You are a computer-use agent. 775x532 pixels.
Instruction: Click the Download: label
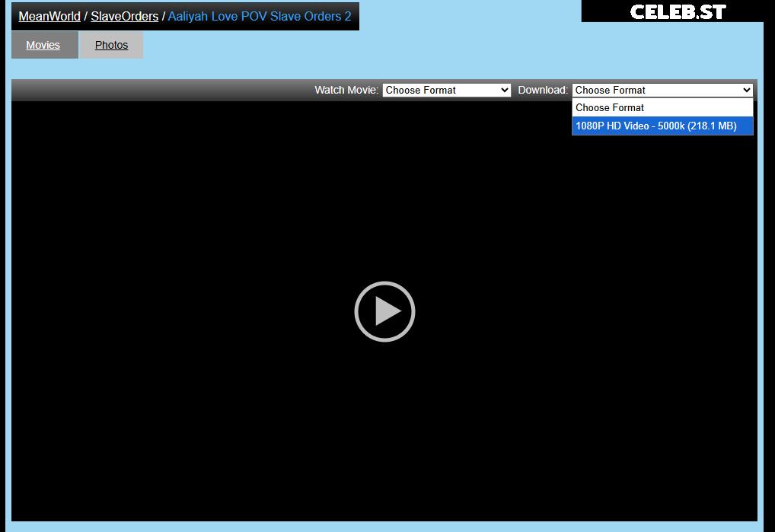[543, 90]
